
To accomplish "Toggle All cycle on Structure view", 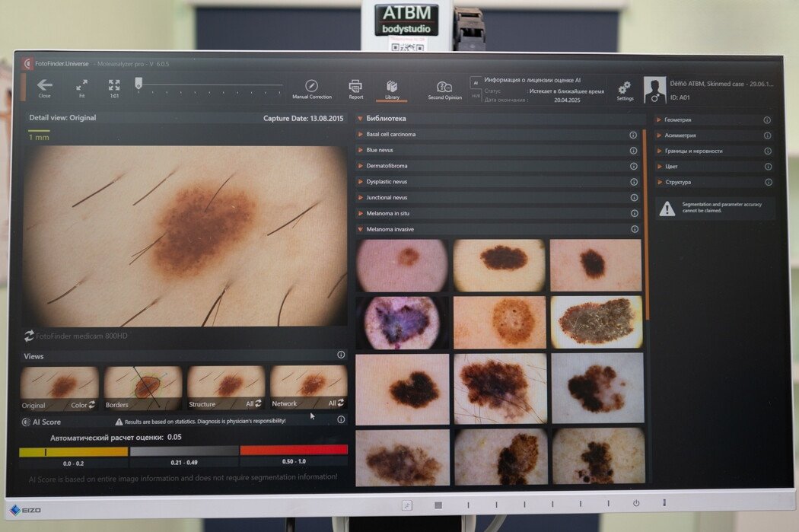I will (257, 403).
